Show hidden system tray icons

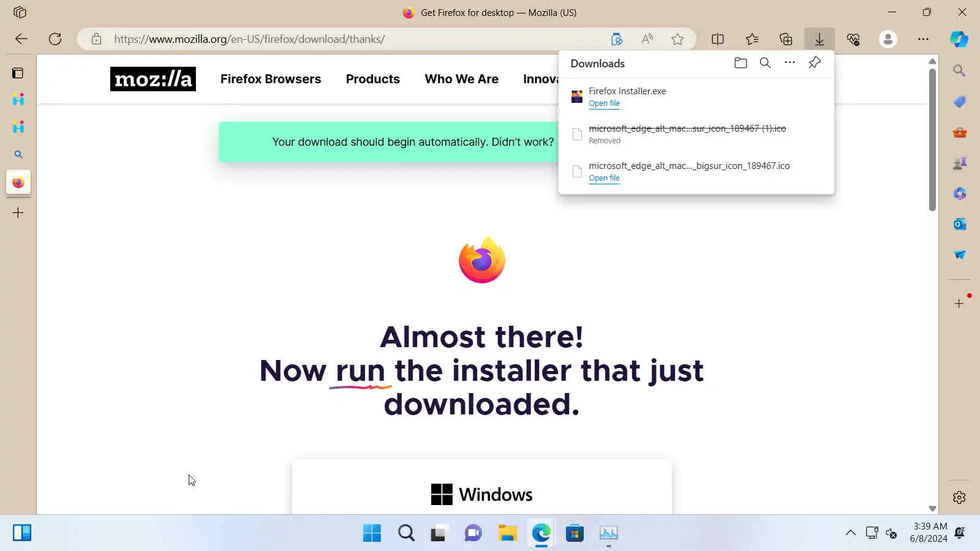851,533
